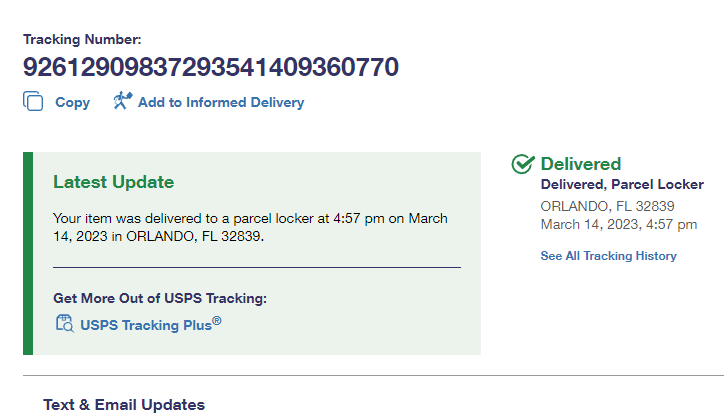This screenshot has width=724, height=416.
Task: Expand the Text & Email Updates section
Action: click(x=124, y=405)
